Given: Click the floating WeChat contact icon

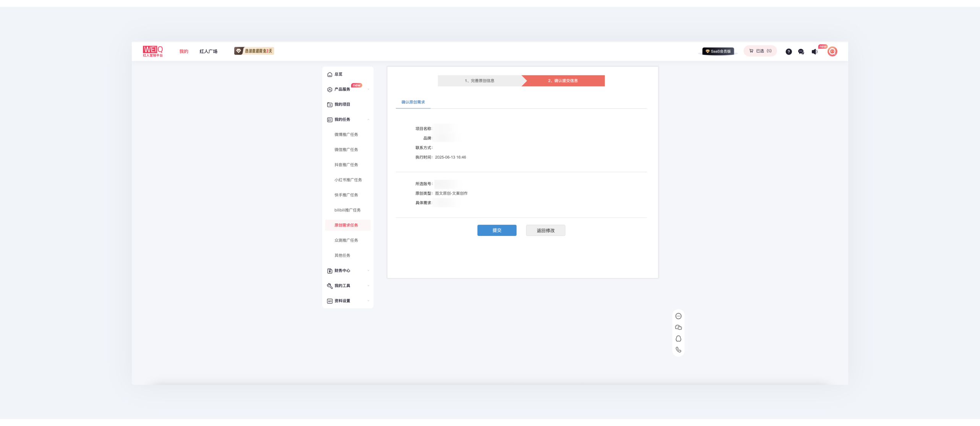Looking at the screenshot, I should (x=679, y=327).
